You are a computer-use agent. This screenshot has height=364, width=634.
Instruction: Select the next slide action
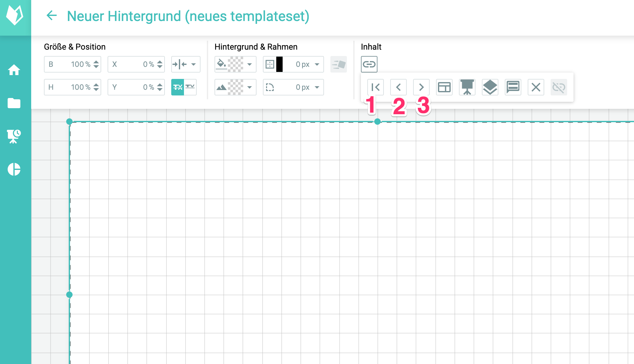421,87
